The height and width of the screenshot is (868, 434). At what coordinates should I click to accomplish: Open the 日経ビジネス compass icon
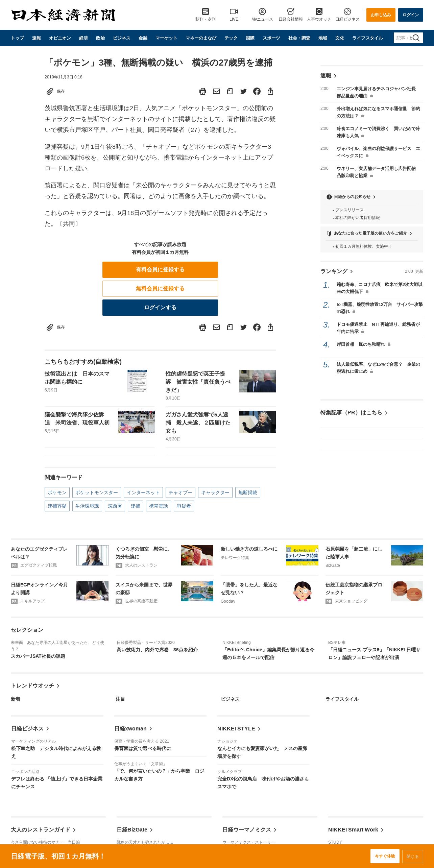347,11
